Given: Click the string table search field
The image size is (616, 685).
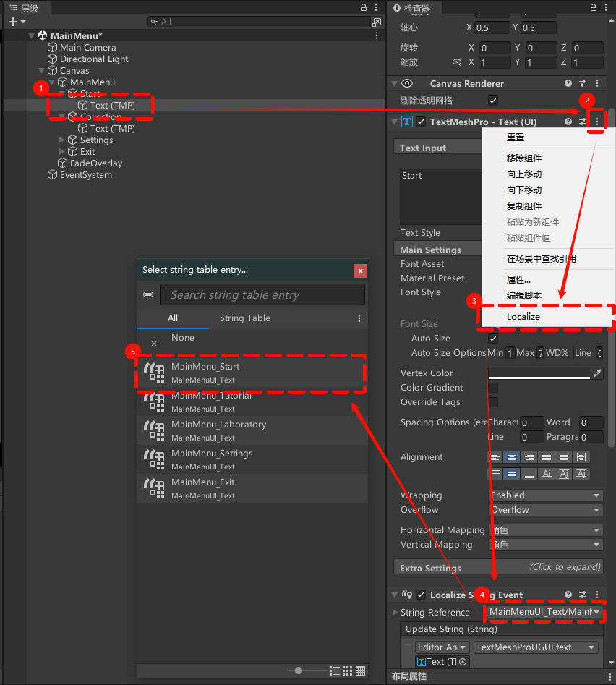Looking at the screenshot, I should 262,294.
